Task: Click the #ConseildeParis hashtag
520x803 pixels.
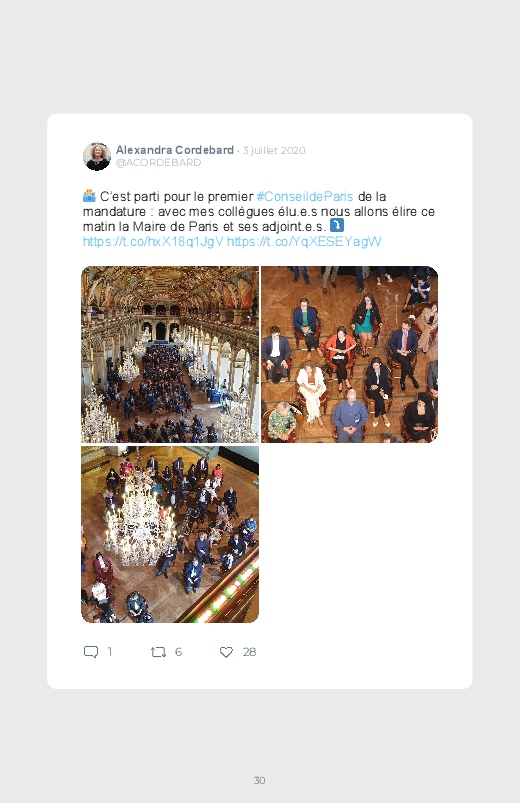Action: pyautogui.click(x=305, y=196)
